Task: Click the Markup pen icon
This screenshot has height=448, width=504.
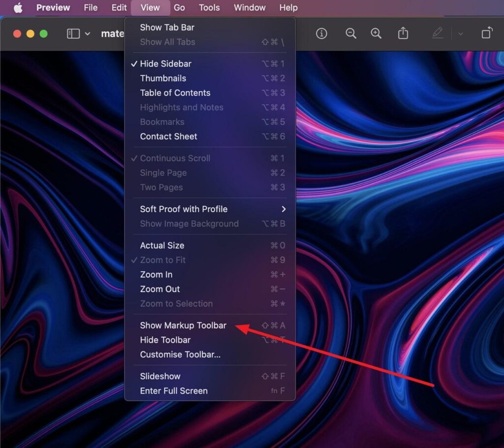Action: pos(438,33)
